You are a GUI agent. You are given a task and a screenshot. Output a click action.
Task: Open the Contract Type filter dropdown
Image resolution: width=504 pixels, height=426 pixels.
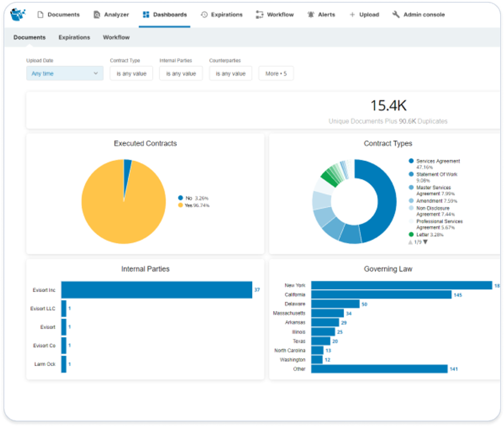(131, 73)
